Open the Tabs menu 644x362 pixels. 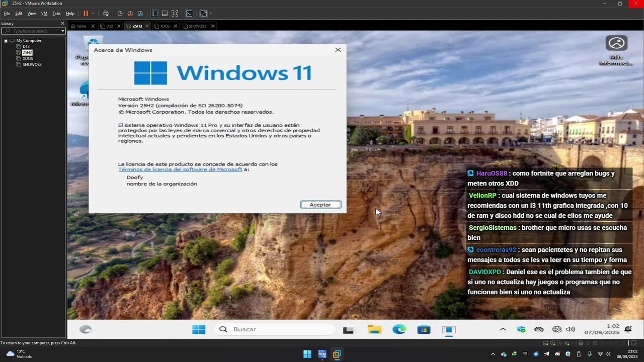tap(56, 14)
